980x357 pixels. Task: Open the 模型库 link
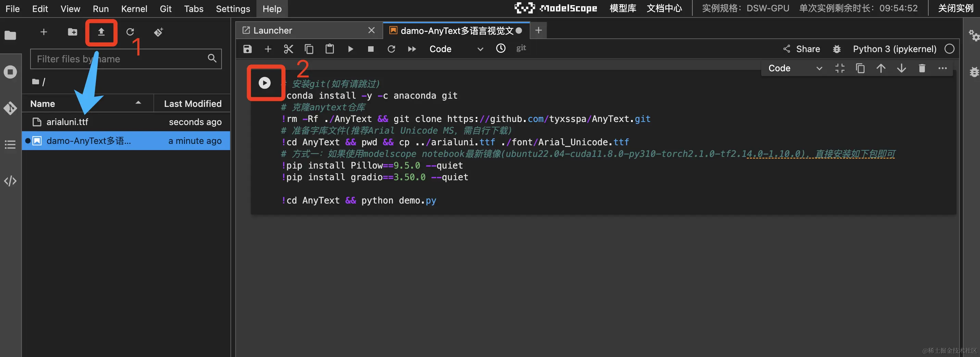pyautogui.click(x=623, y=8)
